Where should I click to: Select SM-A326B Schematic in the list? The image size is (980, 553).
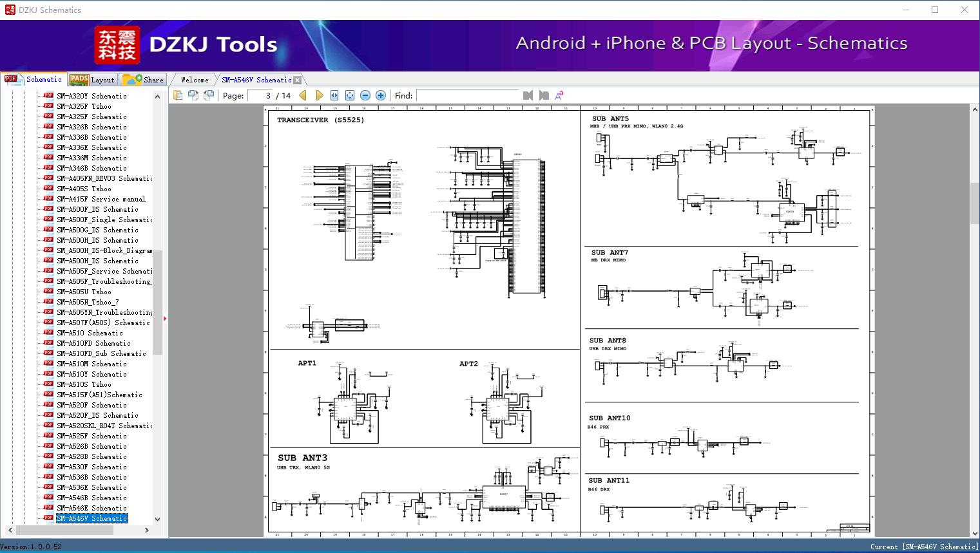pos(91,127)
